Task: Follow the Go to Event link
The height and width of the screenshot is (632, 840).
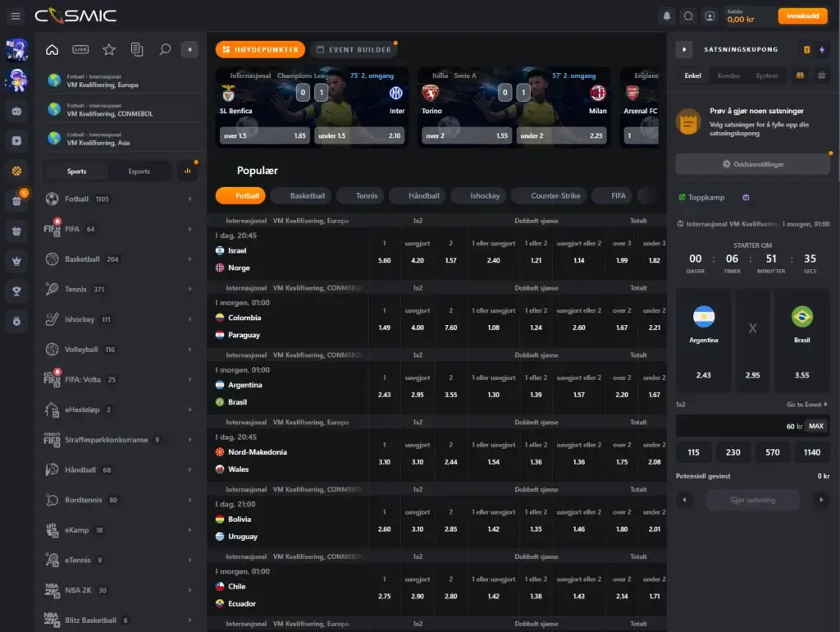Action: coord(806,405)
